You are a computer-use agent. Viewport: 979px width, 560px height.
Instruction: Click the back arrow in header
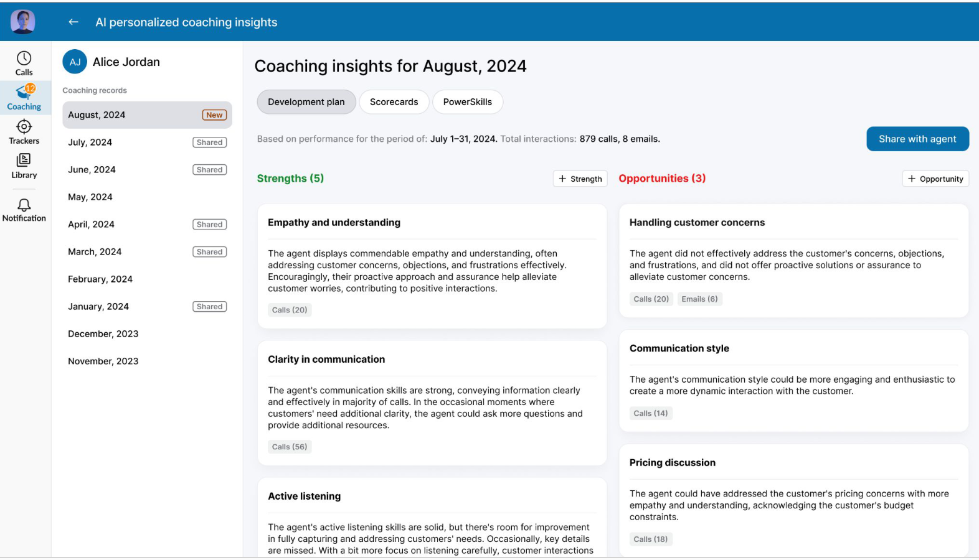(x=73, y=22)
